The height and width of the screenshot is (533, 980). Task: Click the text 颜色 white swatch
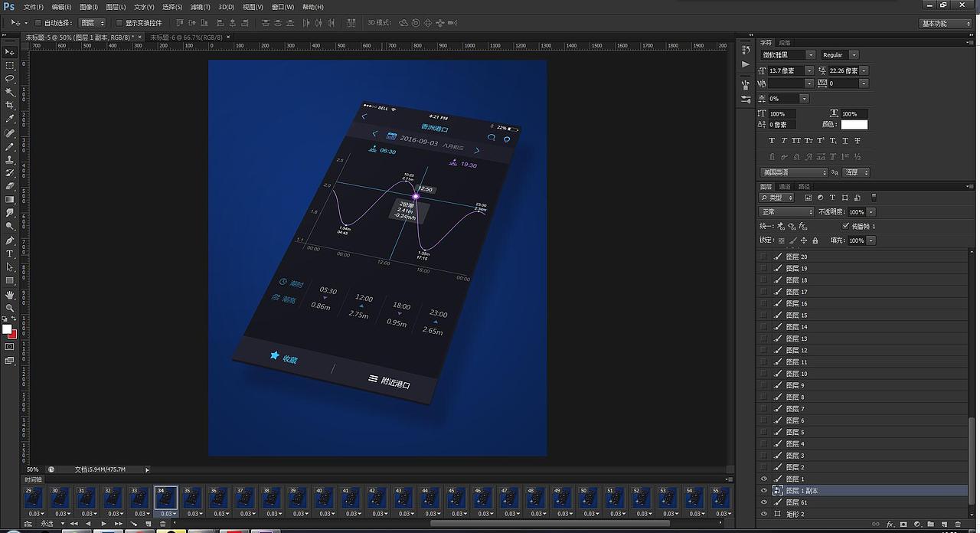click(854, 125)
